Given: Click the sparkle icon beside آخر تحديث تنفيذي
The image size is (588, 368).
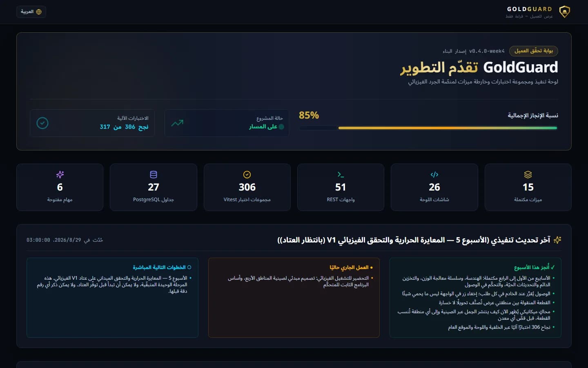Looking at the screenshot, I should (x=557, y=240).
